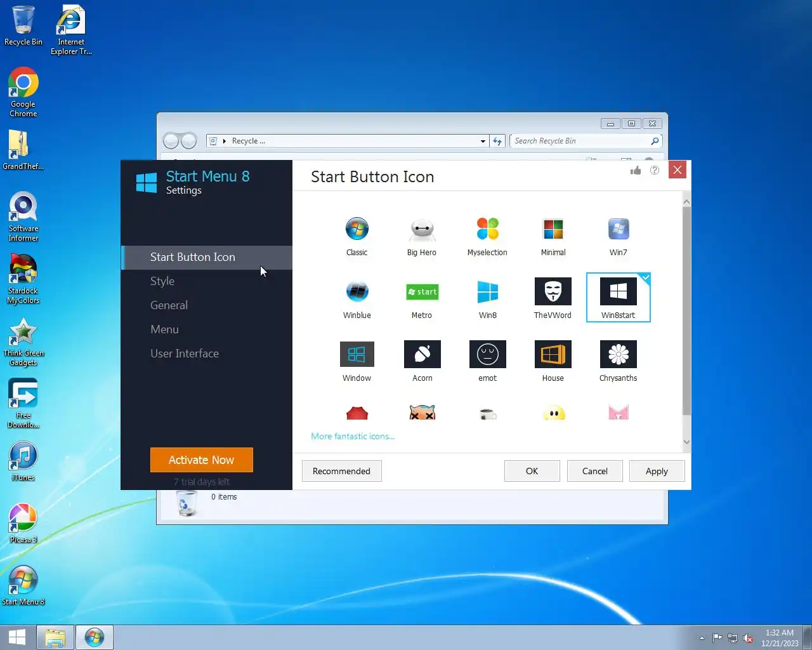812x650 pixels.
Task: Select the Classic start button icon
Action: (357, 235)
